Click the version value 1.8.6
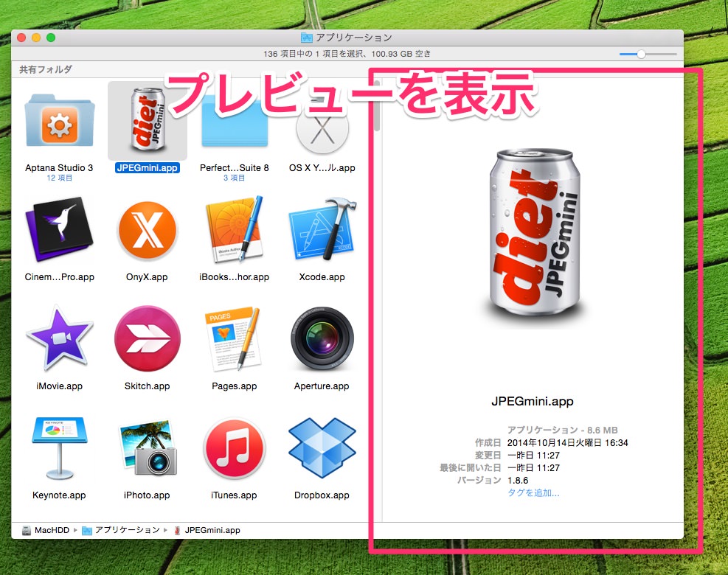Image resolution: width=728 pixels, height=575 pixels. pos(518,481)
